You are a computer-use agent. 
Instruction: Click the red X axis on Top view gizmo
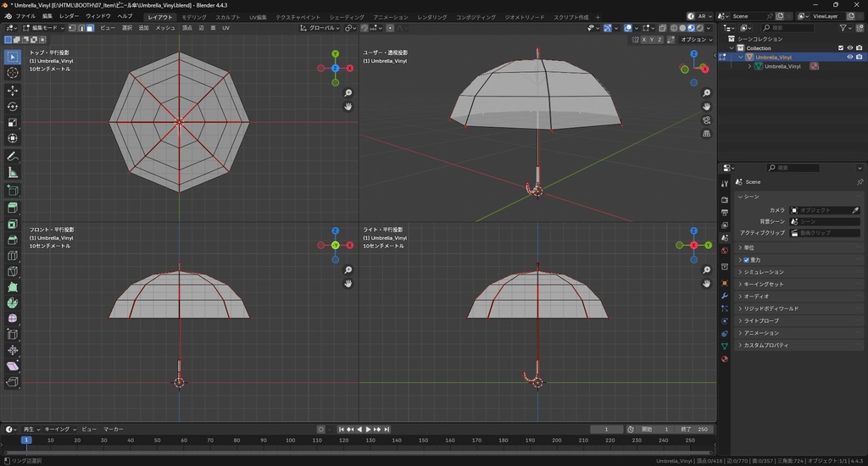(348, 68)
